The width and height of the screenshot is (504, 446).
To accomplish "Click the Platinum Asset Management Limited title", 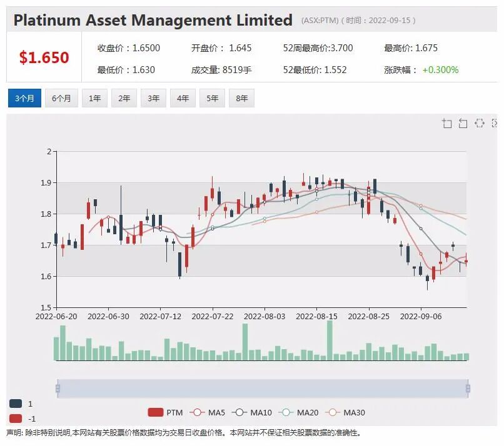I will [153, 20].
